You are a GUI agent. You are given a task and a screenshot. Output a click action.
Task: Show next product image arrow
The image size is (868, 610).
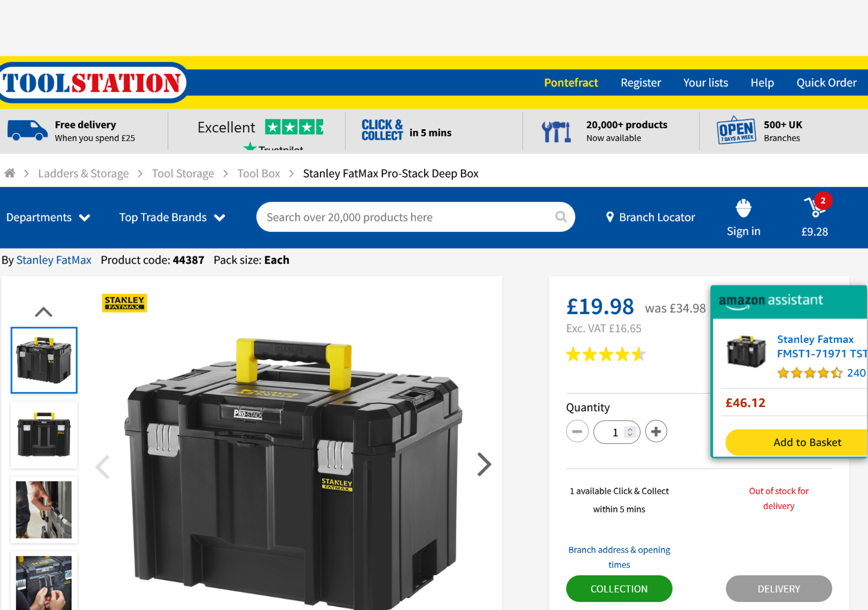[x=484, y=464]
